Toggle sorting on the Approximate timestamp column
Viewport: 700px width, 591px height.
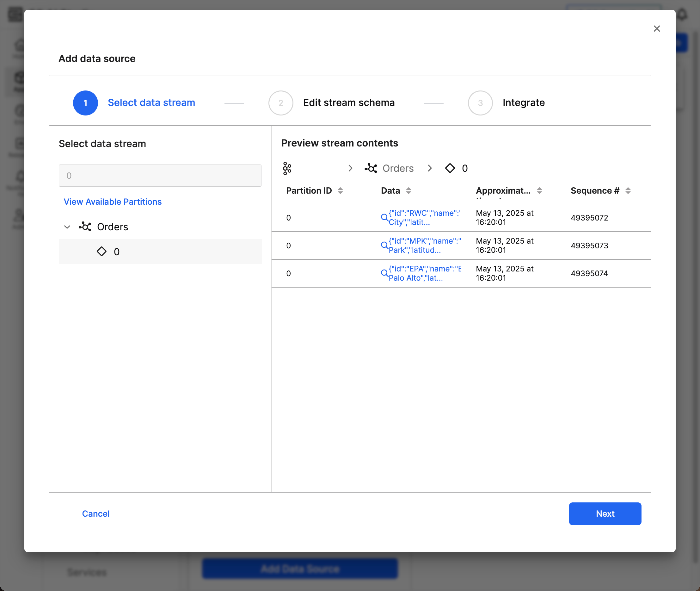coord(540,190)
